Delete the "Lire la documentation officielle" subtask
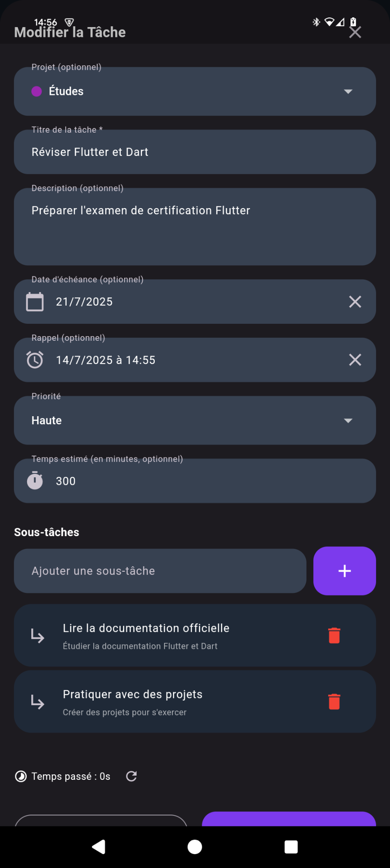 point(334,635)
